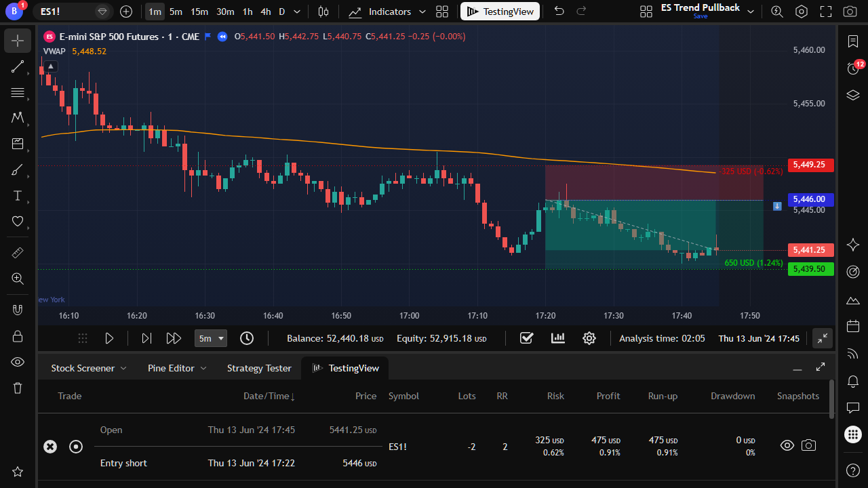Open the Indicators dropdown arrow

tap(422, 12)
